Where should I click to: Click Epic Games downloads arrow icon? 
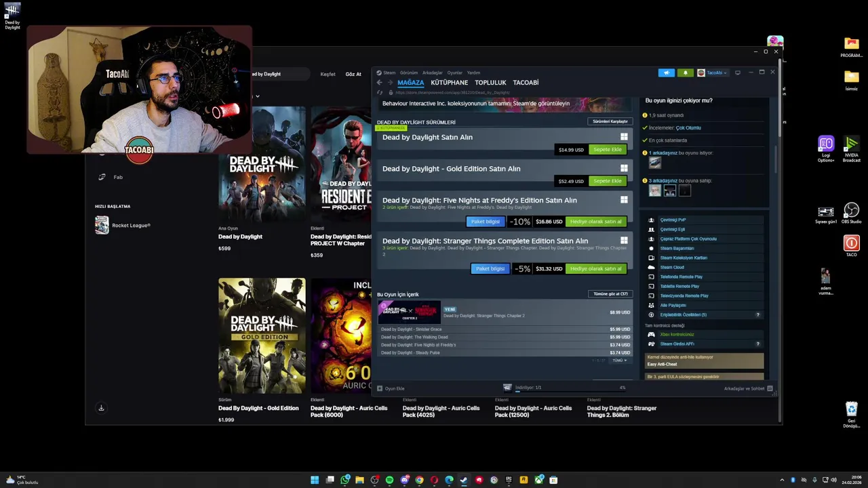[101, 408]
